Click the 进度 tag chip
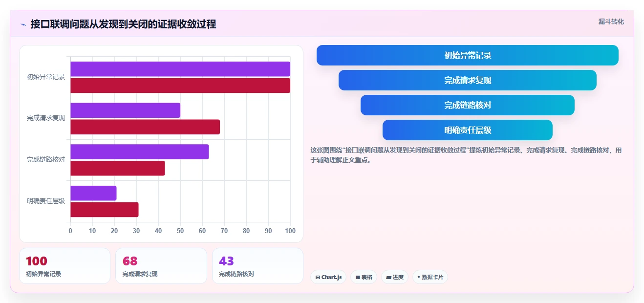Image resolution: width=644 pixels, height=303 pixels. click(395, 277)
